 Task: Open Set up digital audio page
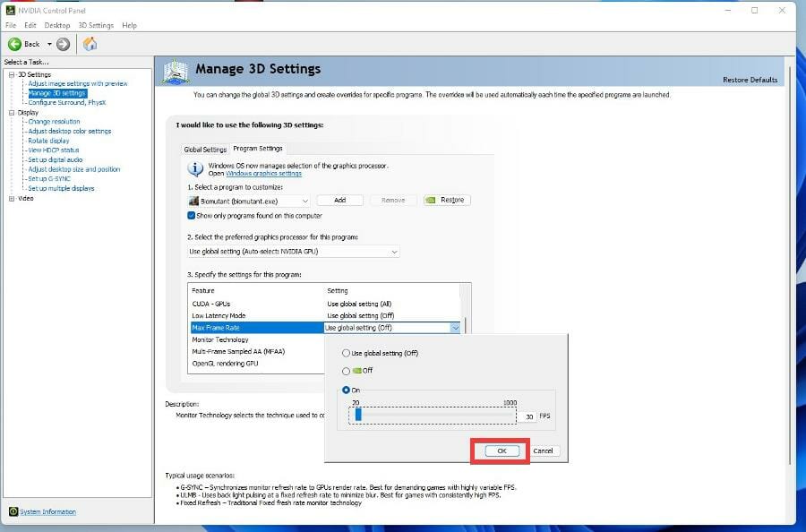coord(55,159)
